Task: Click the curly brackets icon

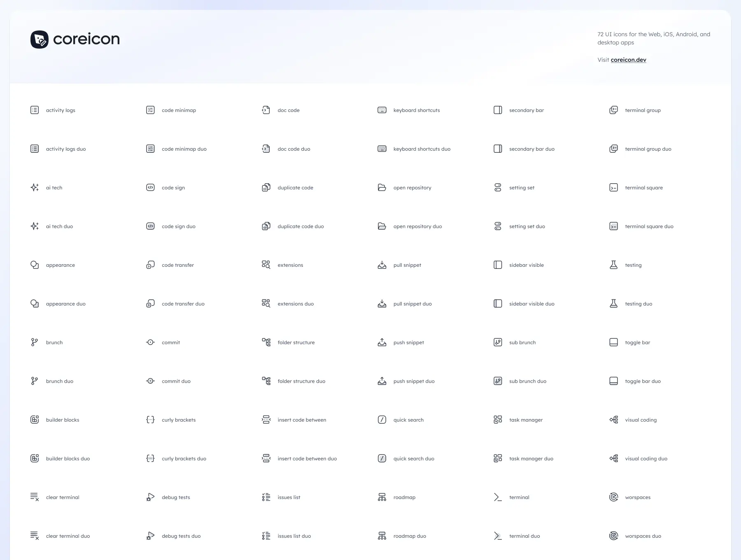Action: tap(150, 420)
